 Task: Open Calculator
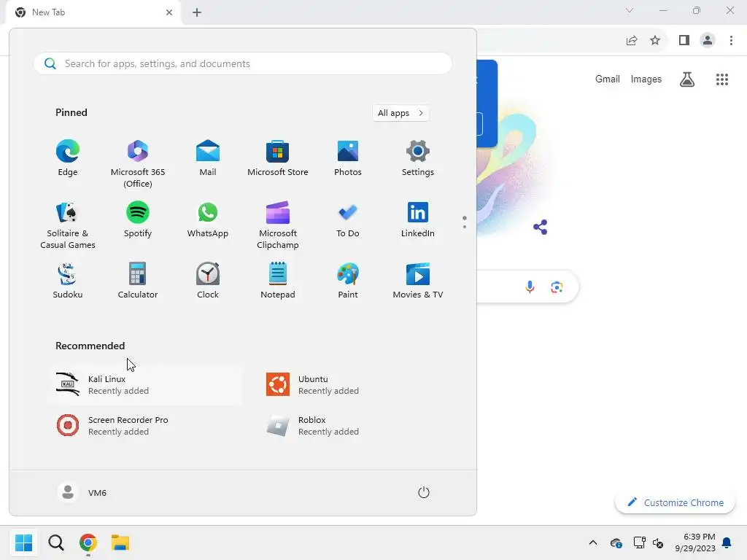(138, 281)
